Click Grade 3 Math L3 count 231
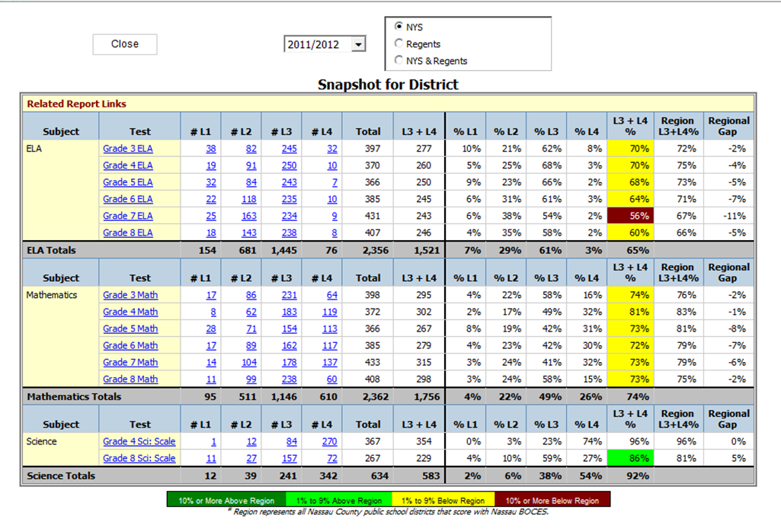The width and height of the screenshot is (781, 532). (x=290, y=295)
